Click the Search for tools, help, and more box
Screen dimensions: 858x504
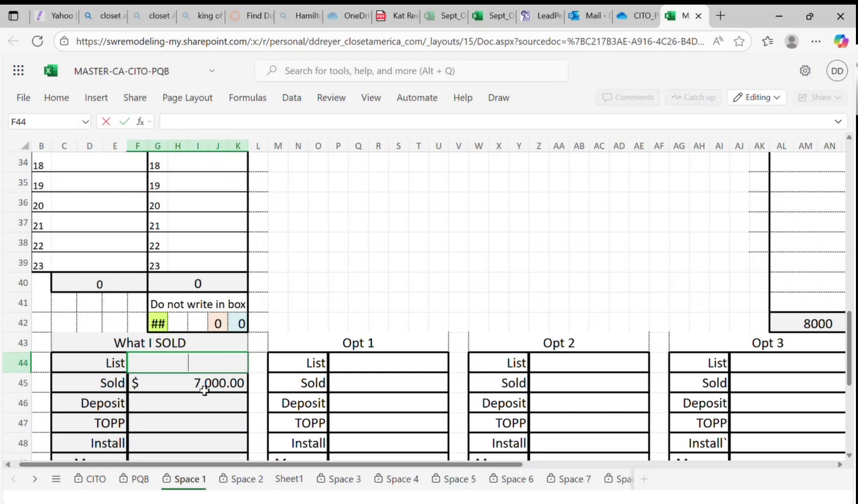(412, 71)
